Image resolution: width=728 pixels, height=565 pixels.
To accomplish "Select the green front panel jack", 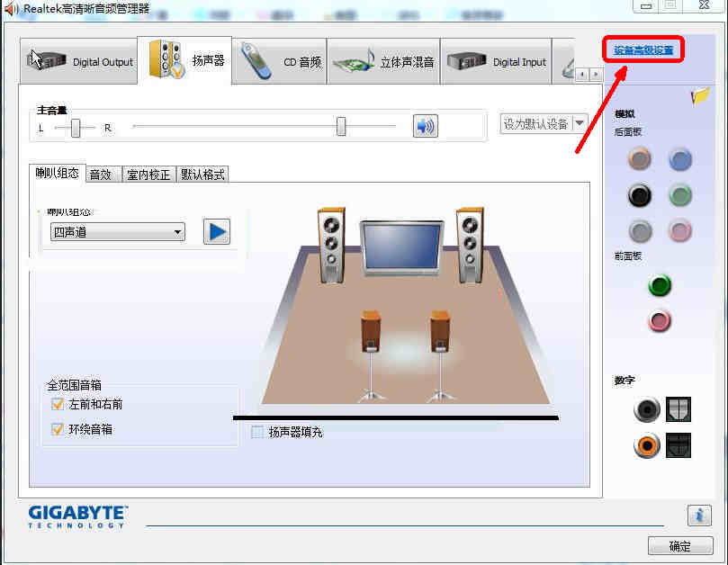I will [x=660, y=285].
